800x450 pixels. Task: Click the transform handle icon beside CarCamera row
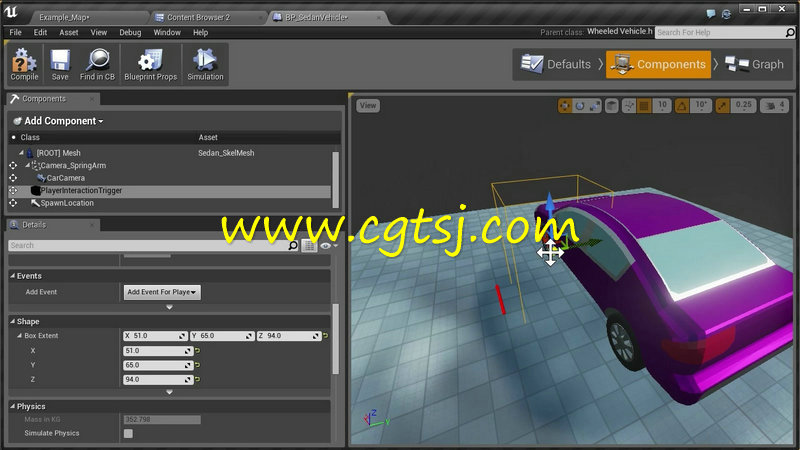pos(13,178)
